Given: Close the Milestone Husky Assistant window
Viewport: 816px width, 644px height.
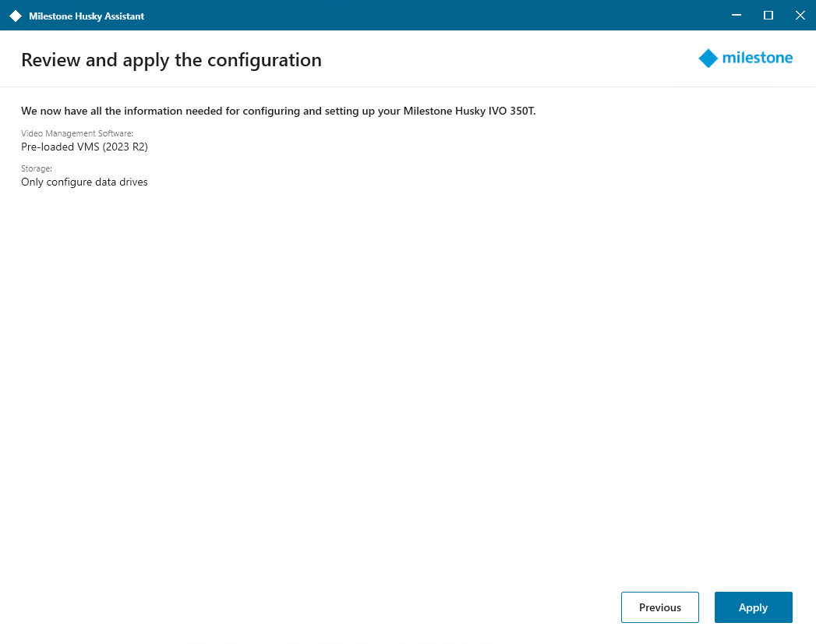Looking at the screenshot, I should [x=800, y=16].
